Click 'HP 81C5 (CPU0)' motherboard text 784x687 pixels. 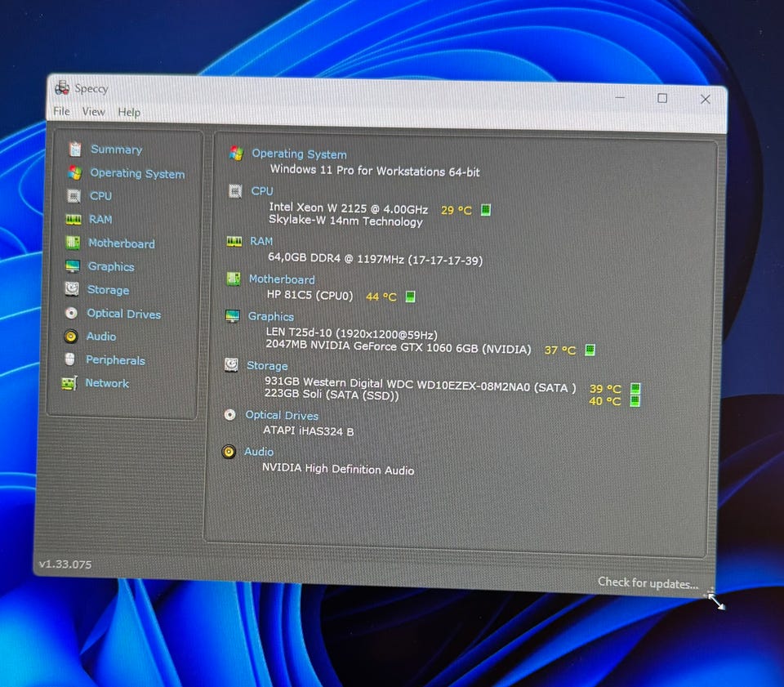(310, 295)
